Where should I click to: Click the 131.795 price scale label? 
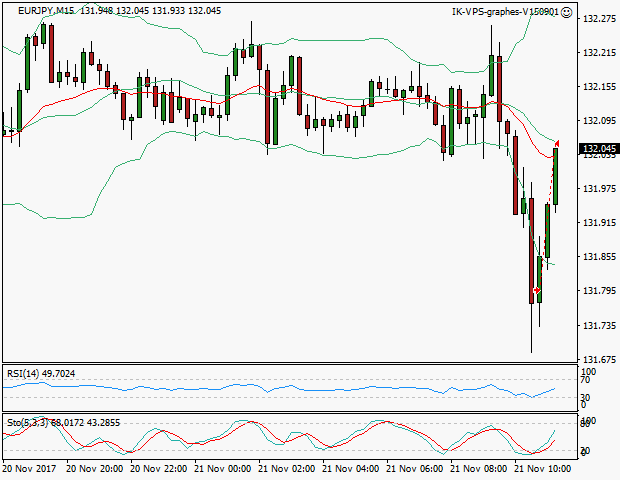click(x=599, y=291)
